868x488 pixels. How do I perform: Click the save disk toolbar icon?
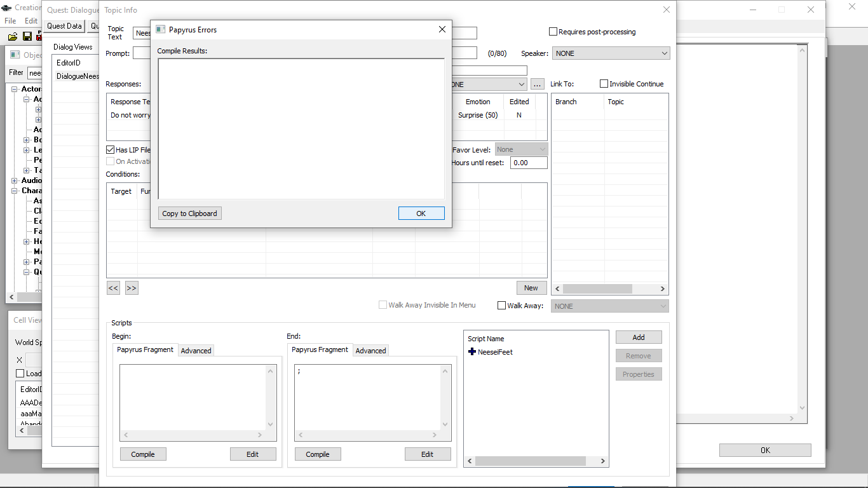pyautogui.click(x=27, y=37)
